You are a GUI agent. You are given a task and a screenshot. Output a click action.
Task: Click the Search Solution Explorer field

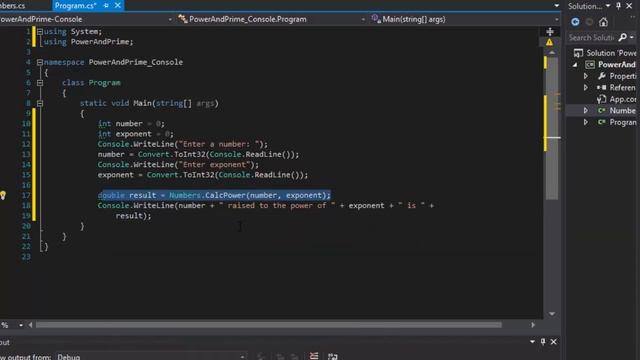(x=591, y=38)
